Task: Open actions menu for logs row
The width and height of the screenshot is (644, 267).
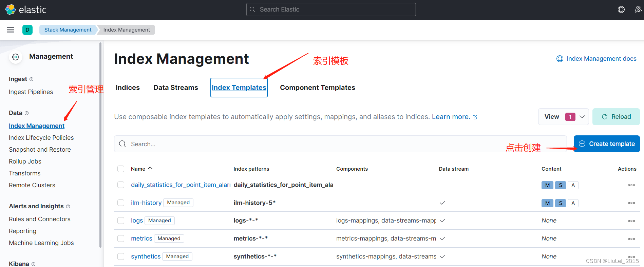Action: [x=631, y=221]
